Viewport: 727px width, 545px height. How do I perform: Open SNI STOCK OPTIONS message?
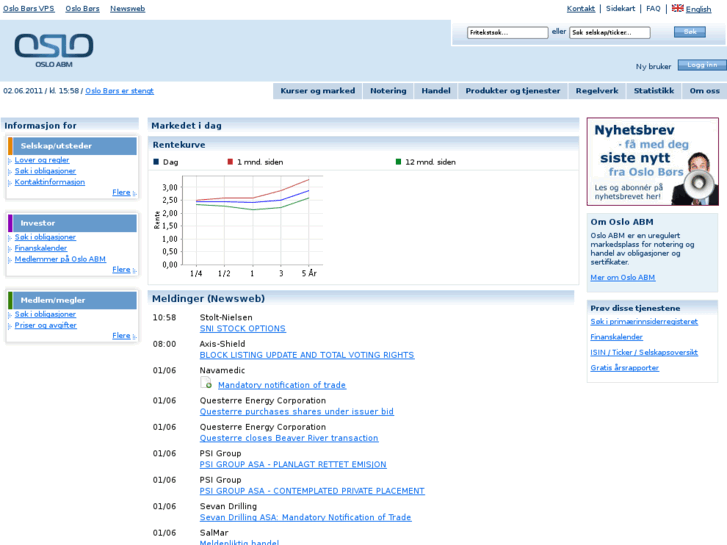tap(242, 328)
